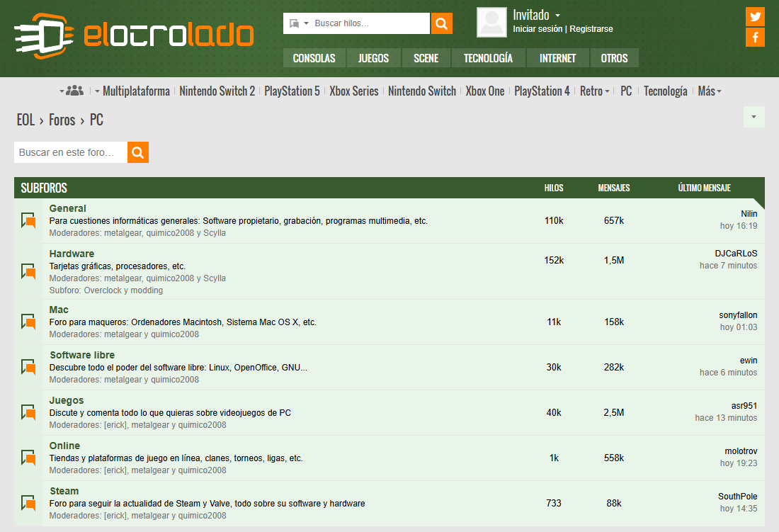This screenshot has width=779, height=532.
Task: Open the TECNOLOGÍA main menu
Action: [x=489, y=58]
